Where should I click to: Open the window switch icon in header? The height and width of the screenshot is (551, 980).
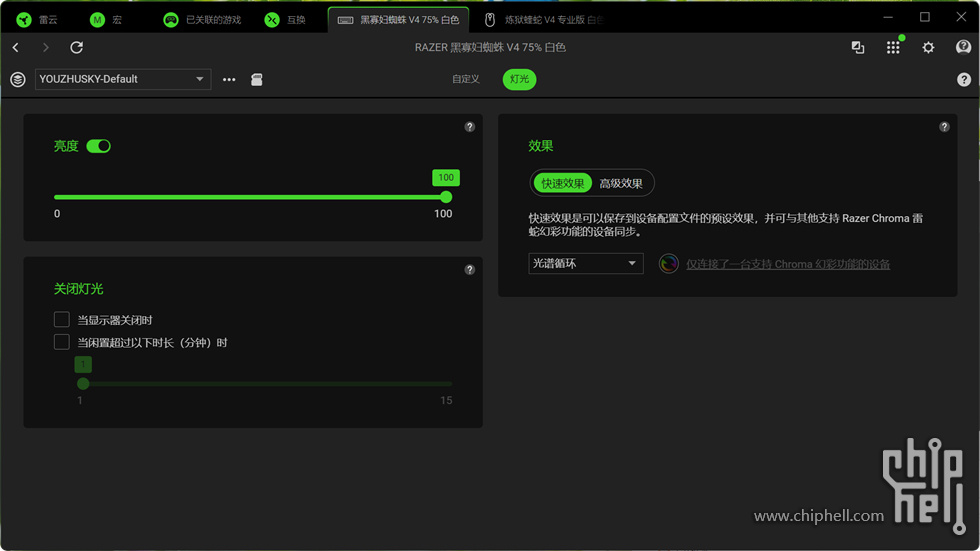point(858,47)
